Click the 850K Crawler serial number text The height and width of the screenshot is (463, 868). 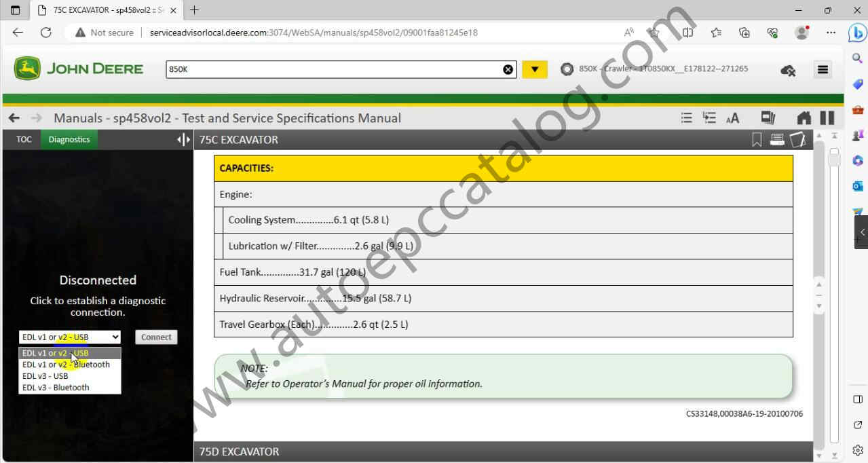[x=663, y=69]
